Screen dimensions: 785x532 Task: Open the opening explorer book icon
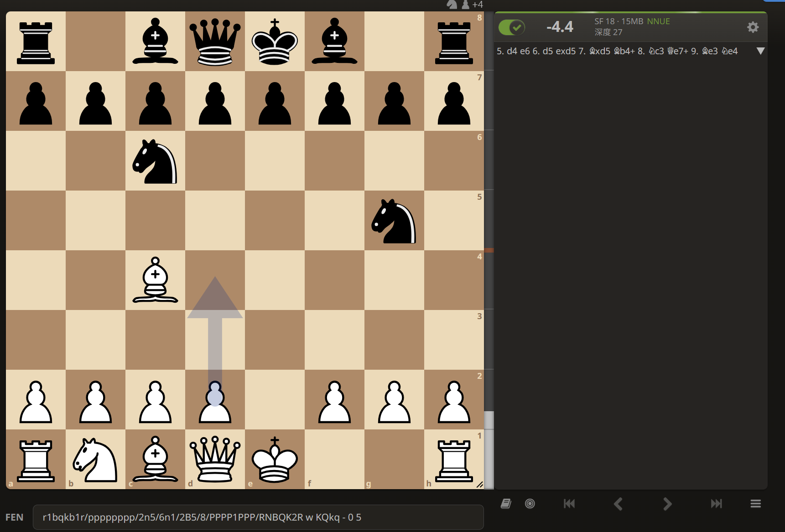(x=506, y=504)
